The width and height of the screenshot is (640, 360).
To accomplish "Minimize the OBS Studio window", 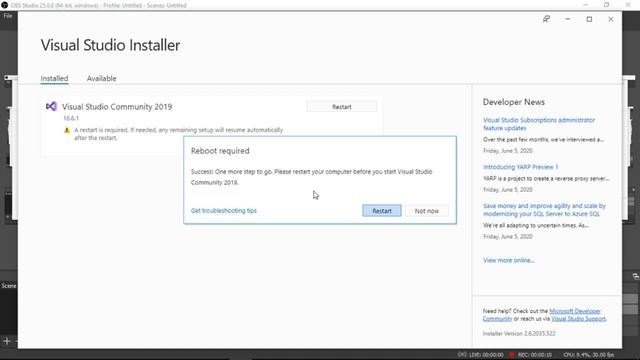I will click(586, 5).
